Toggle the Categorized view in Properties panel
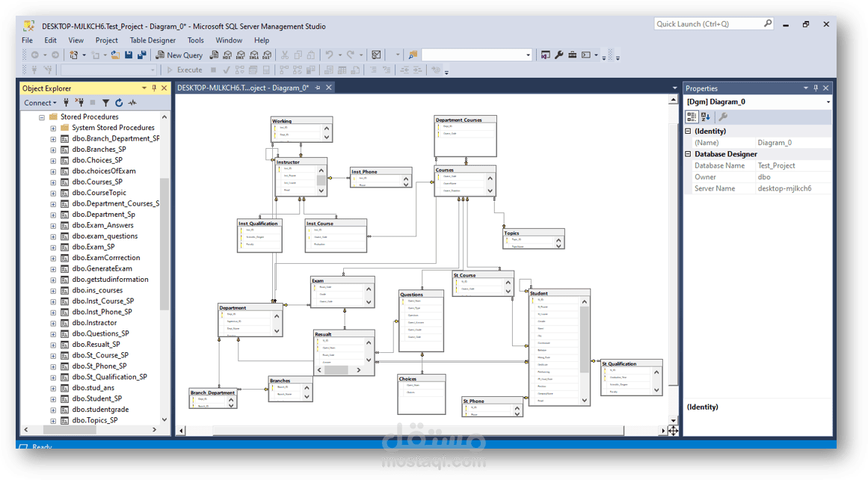868x480 pixels. point(692,117)
